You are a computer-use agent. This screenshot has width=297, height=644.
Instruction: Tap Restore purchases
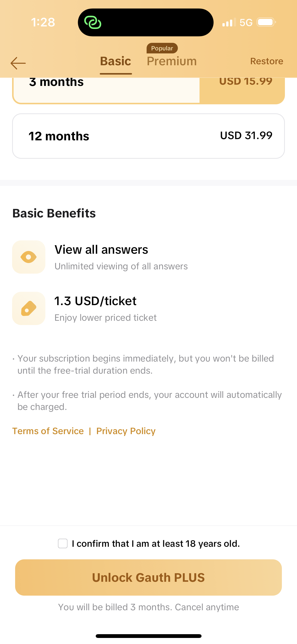[x=267, y=61]
